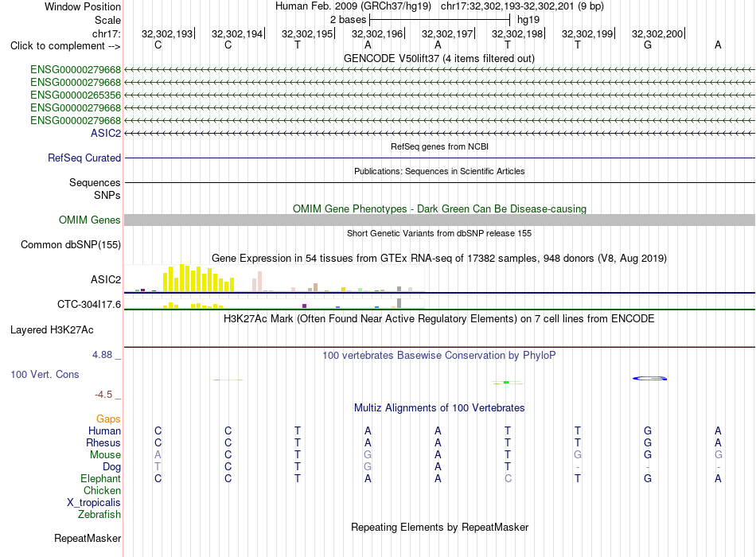Viewport: 756px width, 557px height.
Task: Click the Layered H3K27Ac track label
Action: [52, 330]
